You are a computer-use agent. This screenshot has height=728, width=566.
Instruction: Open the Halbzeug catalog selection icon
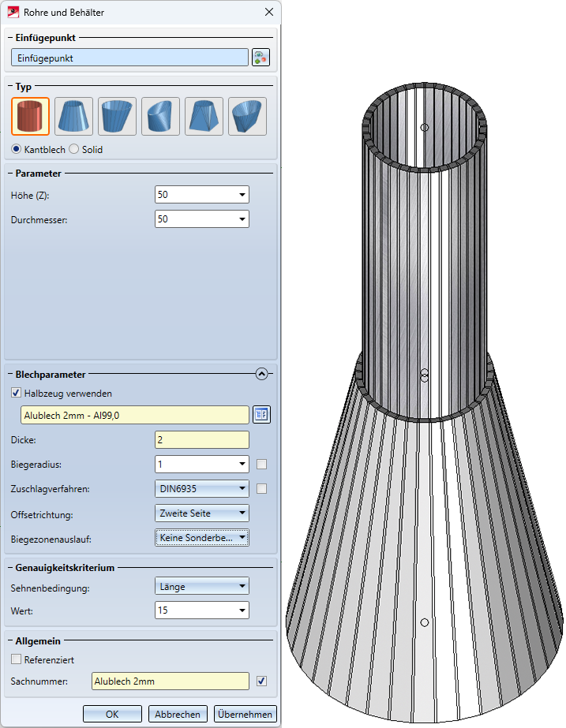click(261, 415)
